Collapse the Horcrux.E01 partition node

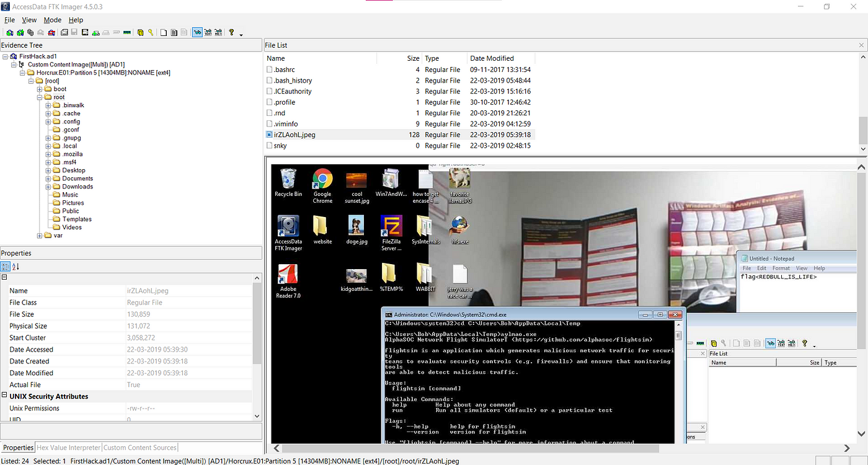[22, 73]
